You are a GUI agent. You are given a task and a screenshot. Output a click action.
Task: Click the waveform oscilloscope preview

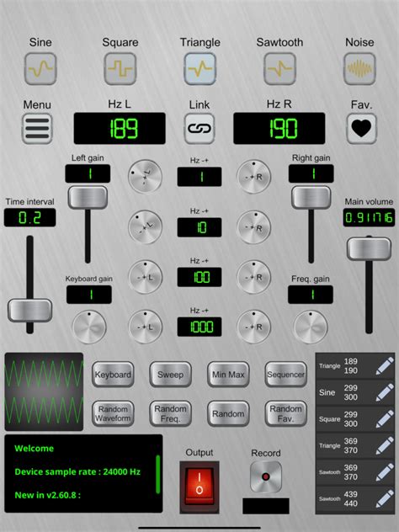coord(44,392)
